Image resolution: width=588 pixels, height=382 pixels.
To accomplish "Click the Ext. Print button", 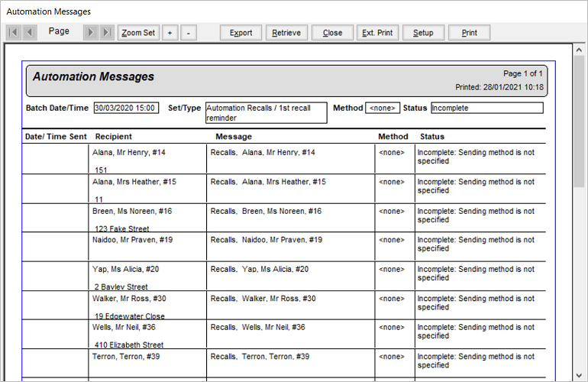I will coord(378,33).
